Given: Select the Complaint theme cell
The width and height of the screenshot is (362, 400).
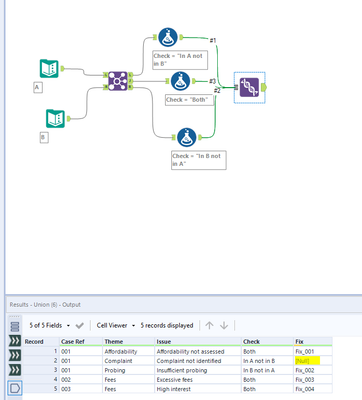Looking at the screenshot, I should (x=129, y=361).
